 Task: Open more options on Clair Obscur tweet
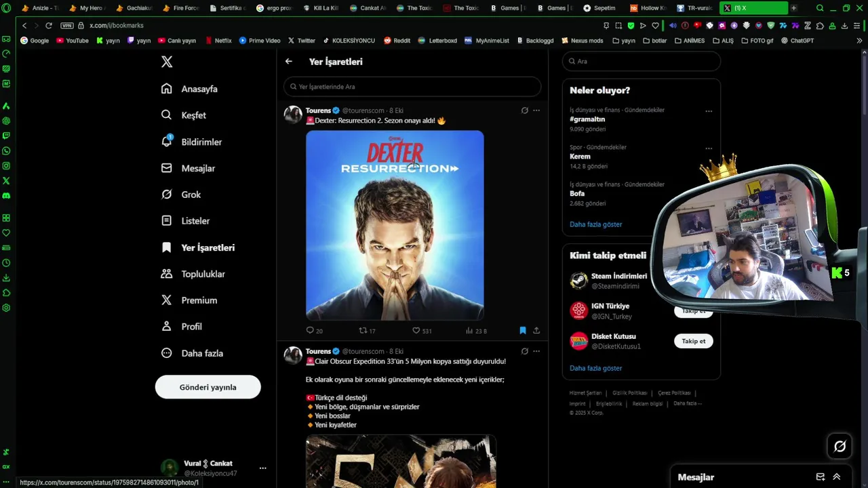coord(536,351)
